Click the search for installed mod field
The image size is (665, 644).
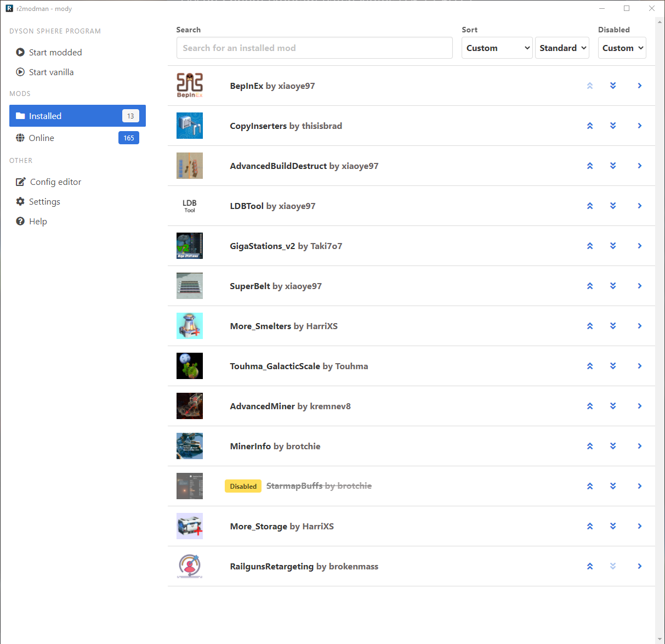[315, 48]
